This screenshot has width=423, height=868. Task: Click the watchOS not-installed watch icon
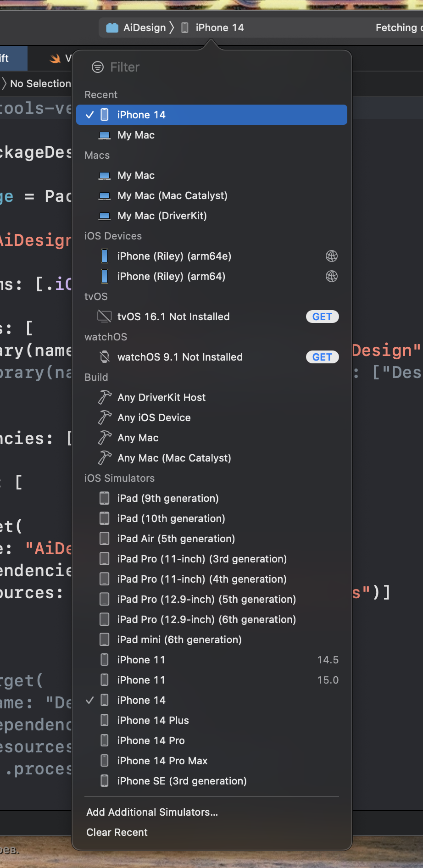[105, 357]
